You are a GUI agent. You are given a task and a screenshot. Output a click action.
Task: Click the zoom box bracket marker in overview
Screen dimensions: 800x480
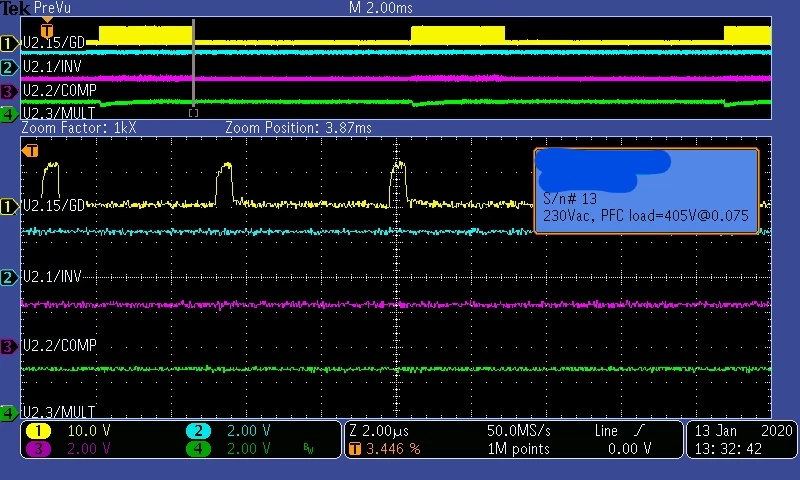pos(193,113)
